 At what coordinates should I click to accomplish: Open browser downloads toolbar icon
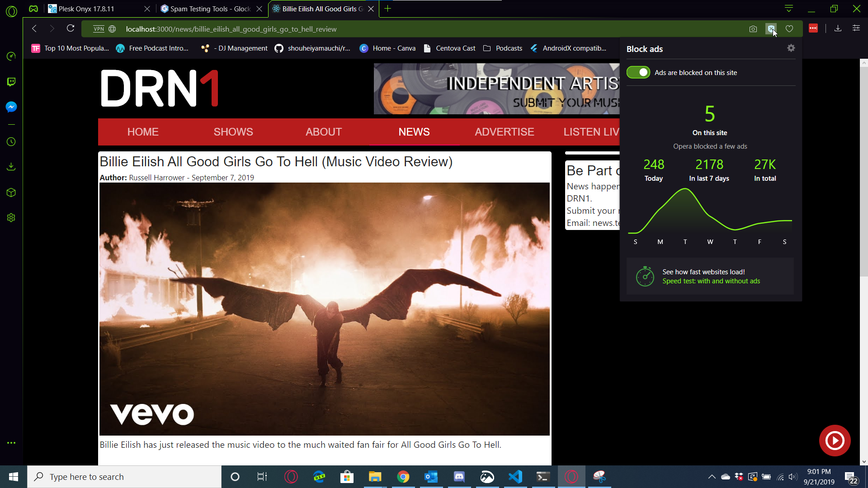click(838, 28)
